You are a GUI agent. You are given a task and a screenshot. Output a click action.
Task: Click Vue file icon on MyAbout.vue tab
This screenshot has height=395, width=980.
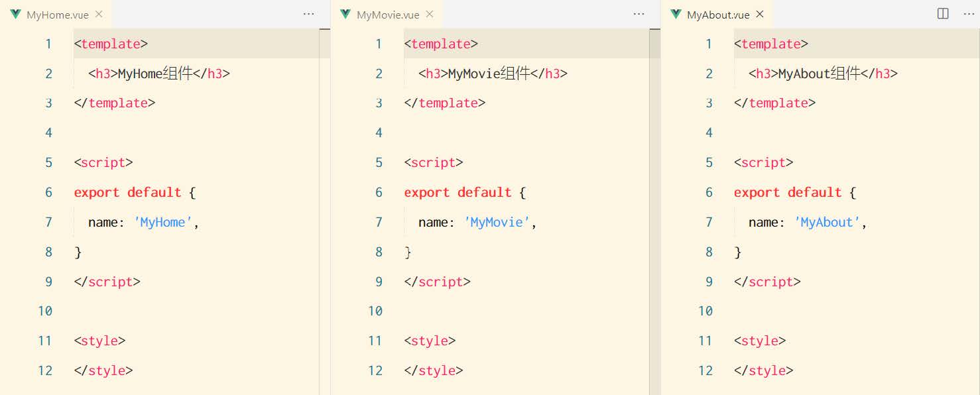(676, 15)
